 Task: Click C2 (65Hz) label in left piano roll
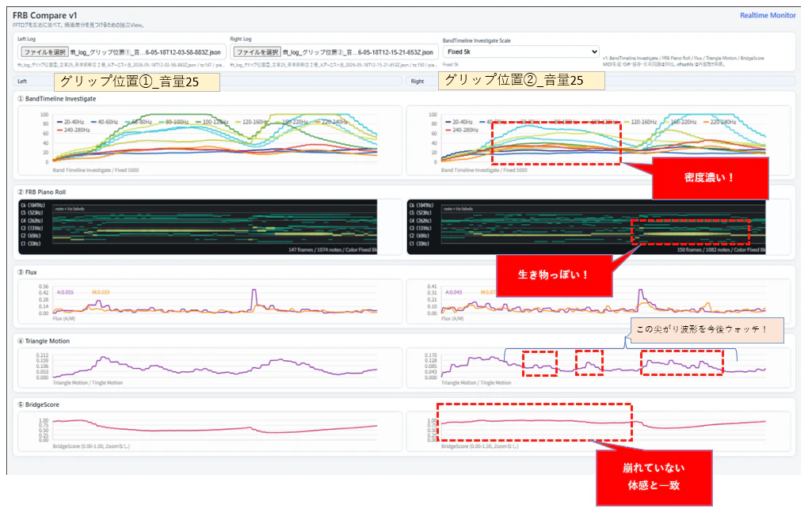point(31,235)
